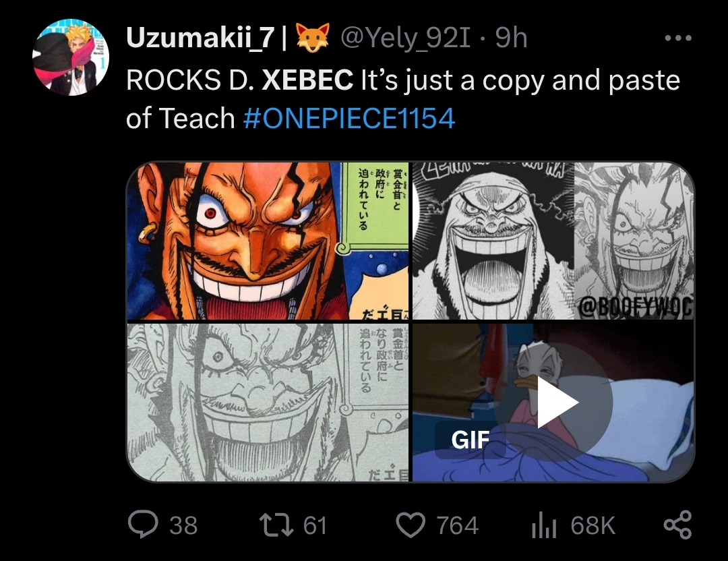Click the Uzumakii_7 display name
Screen dimensions: 728x561
coord(200,37)
